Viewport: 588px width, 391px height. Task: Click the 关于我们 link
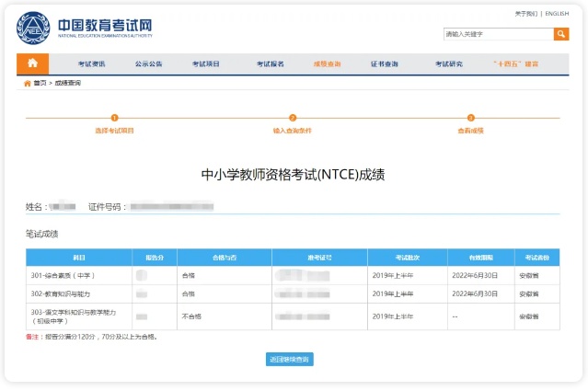tap(526, 14)
